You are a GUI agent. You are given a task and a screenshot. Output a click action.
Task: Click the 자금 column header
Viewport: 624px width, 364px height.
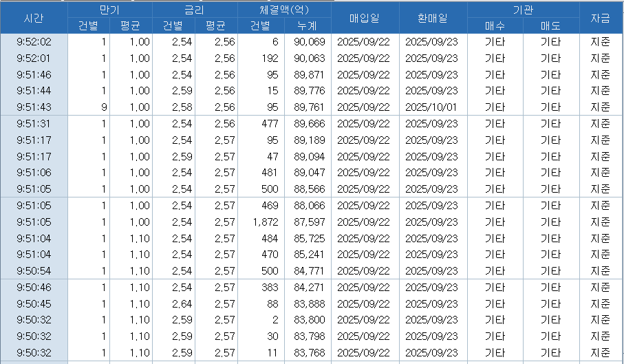point(601,18)
